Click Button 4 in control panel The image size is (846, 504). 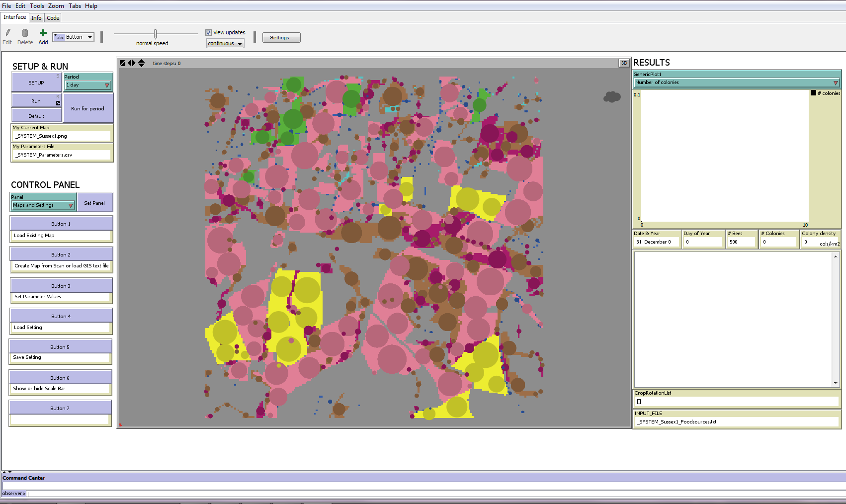pyautogui.click(x=61, y=316)
